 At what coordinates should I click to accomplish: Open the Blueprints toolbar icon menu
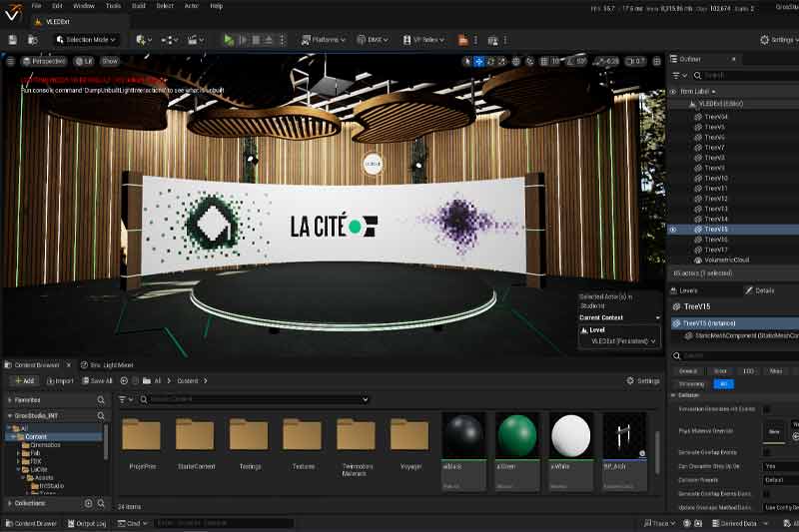170,40
